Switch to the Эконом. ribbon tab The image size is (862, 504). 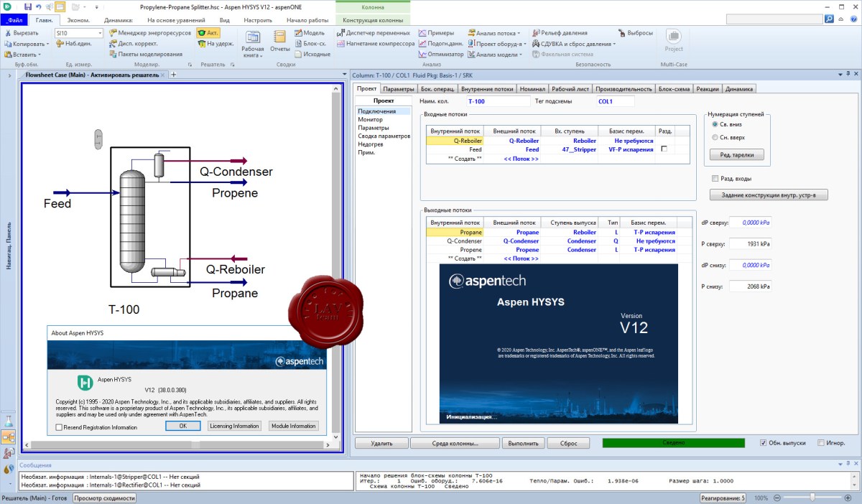tap(78, 20)
